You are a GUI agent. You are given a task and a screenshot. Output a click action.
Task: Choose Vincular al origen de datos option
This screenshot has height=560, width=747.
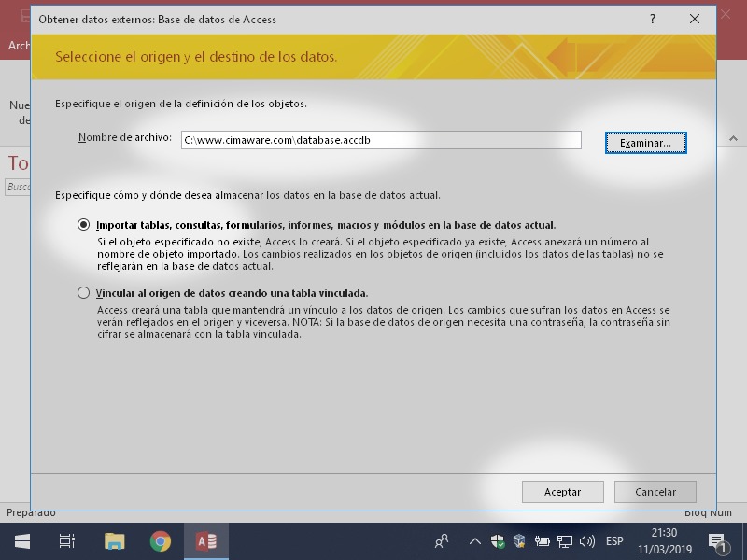[84, 293]
